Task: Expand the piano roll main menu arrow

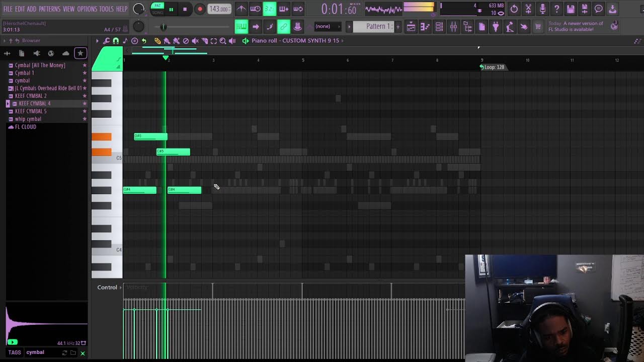Action: (97, 41)
